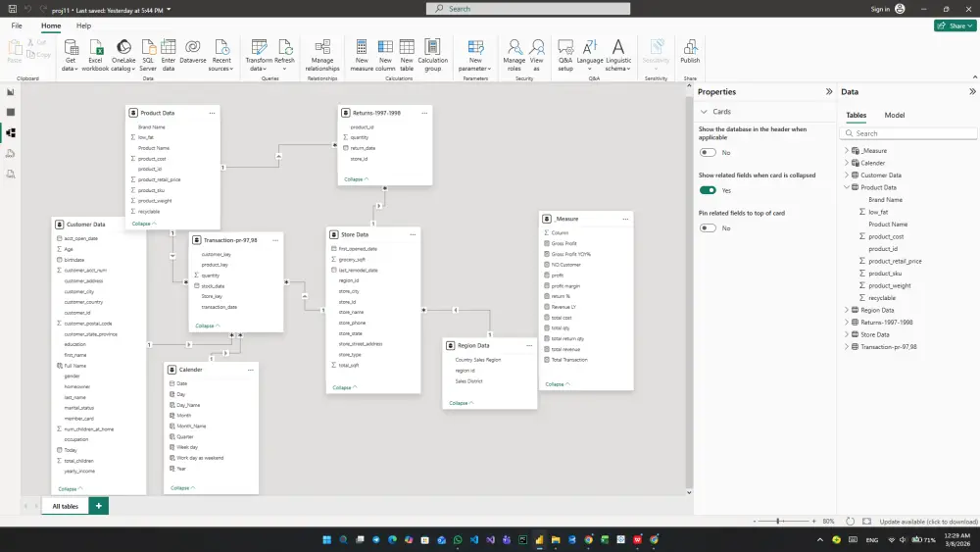The width and height of the screenshot is (980, 552).
Task: Switch to Tables tab in Data pane
Action: click(x=857, y=115)
